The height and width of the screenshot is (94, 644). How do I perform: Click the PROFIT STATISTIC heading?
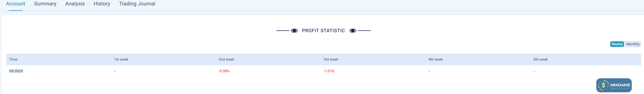point(323,31)
